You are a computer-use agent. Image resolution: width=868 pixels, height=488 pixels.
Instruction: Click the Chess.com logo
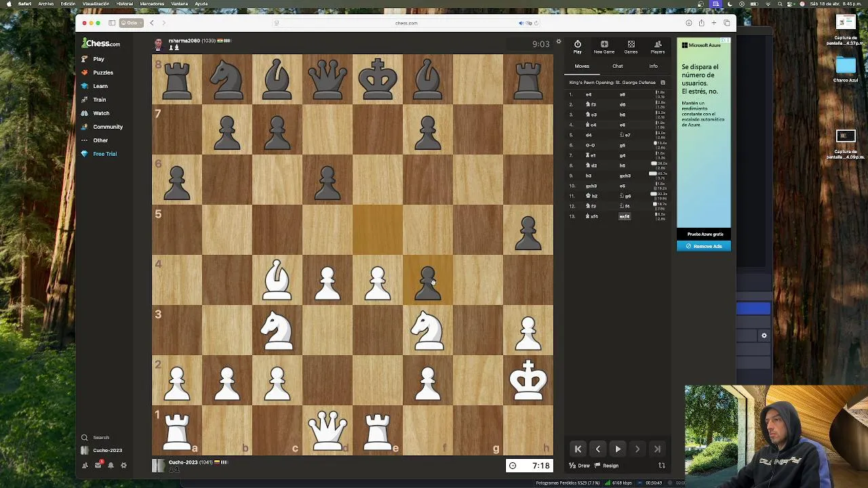click(x=101, y=43)
